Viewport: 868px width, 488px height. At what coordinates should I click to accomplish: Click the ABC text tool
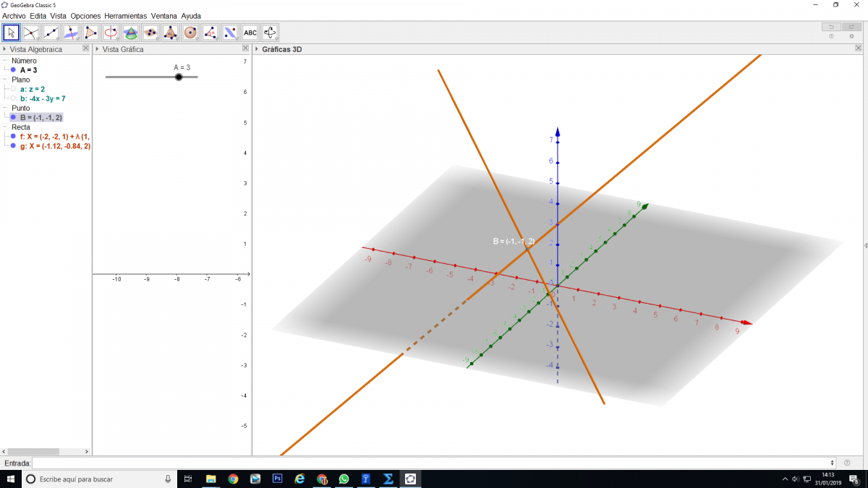click(250, 33)
